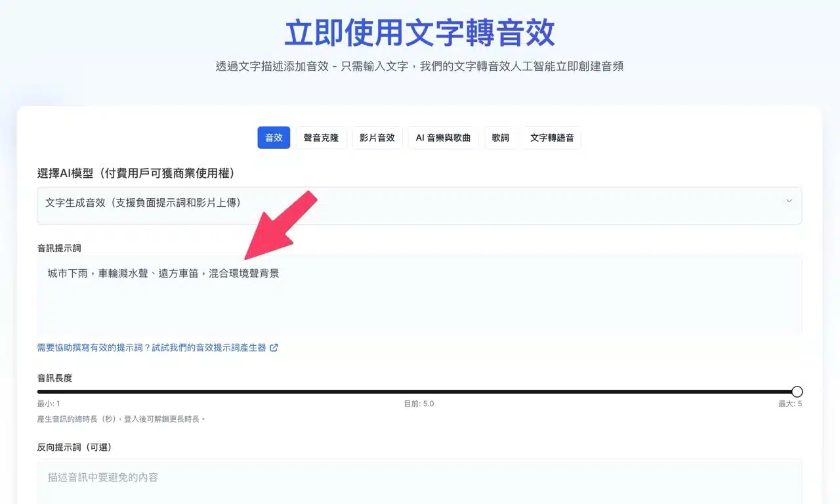This screenshot has width=840, height=504.
Task: Click into the 反向提示詞 input field
Action: (419, 479)
